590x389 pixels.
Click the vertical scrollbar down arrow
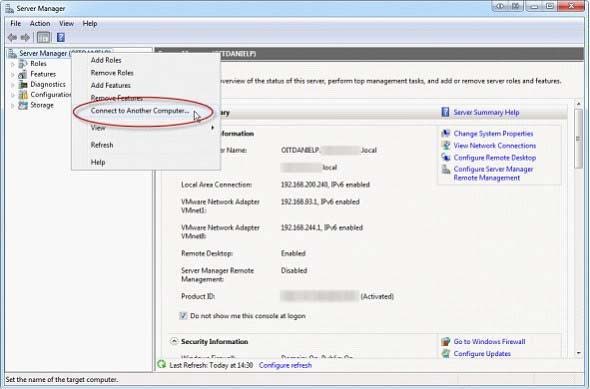click(579, 353)
